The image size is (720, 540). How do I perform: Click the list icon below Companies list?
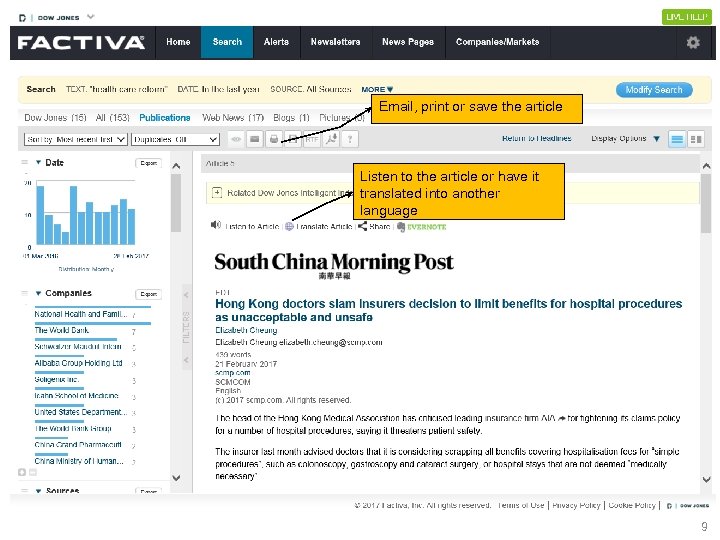(33, 472)
